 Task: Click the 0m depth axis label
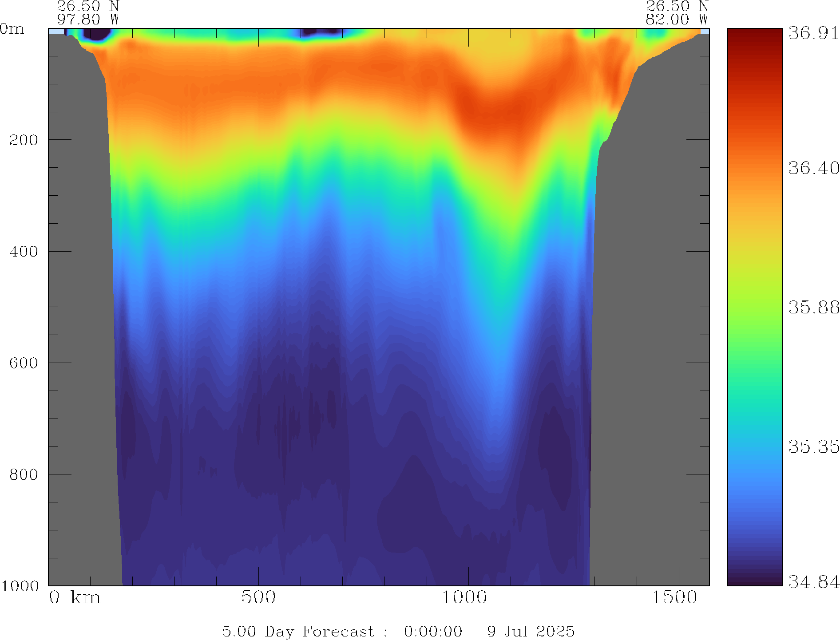(12, 29)
